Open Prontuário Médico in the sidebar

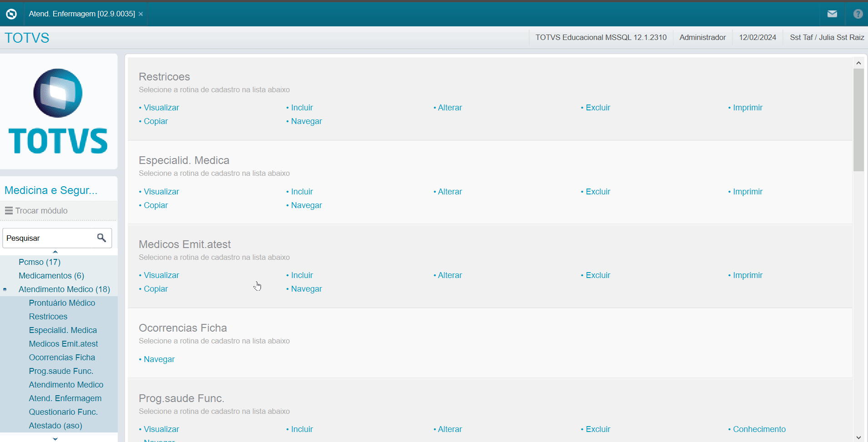62,303
